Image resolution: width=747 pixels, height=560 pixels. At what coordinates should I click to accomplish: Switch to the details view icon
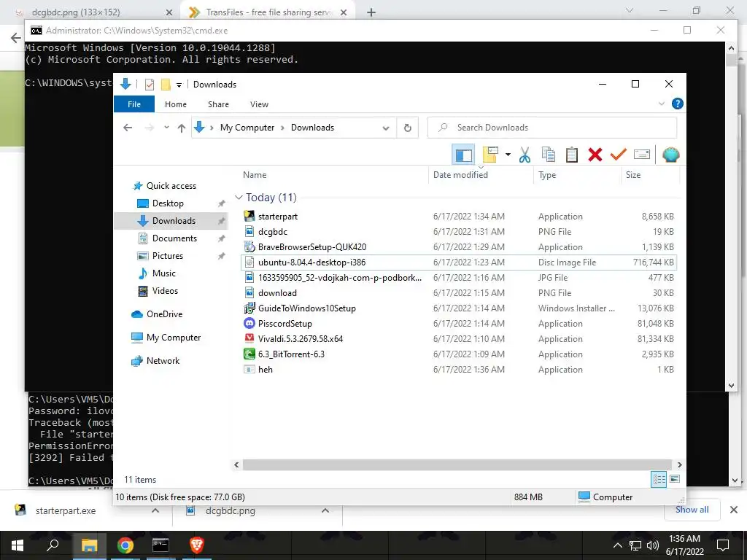(659, 479)
